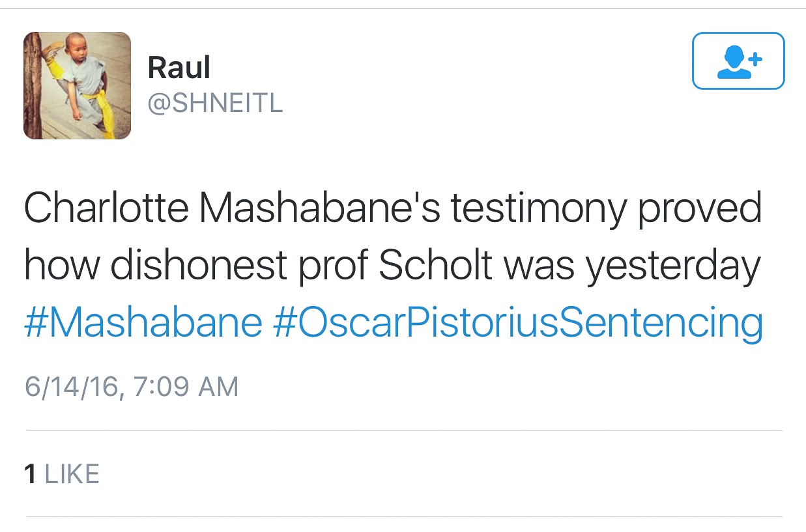
Task: Click the tweet timestamp 6/14/16, 7:09 AM
Action: 132,386
